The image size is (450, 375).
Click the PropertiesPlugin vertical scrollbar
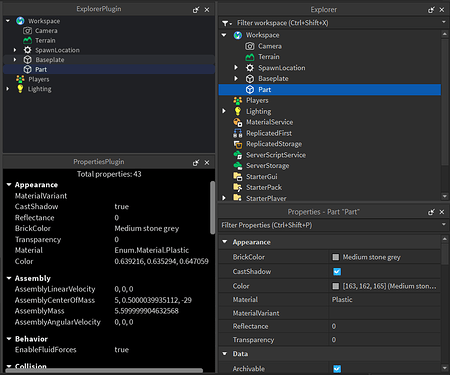[212, 207]
